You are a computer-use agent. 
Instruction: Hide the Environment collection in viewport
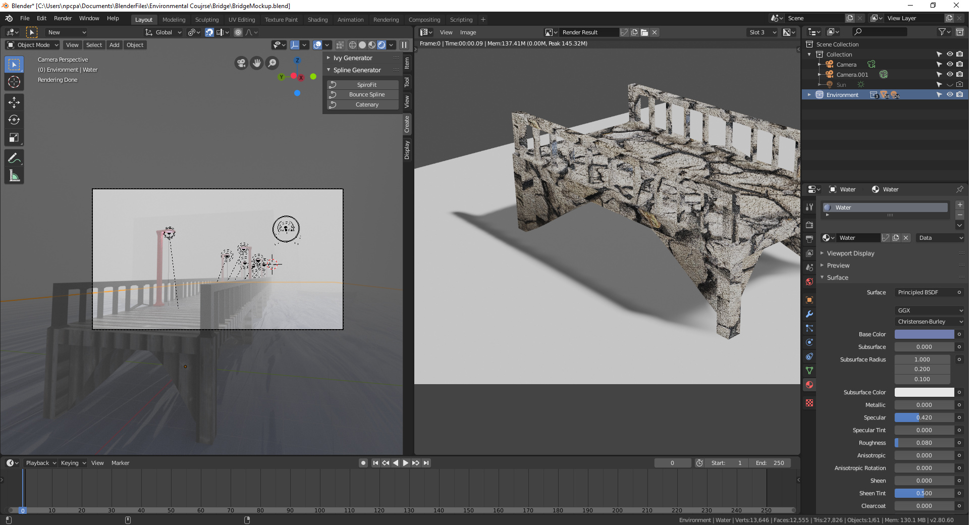coord(950,95)
